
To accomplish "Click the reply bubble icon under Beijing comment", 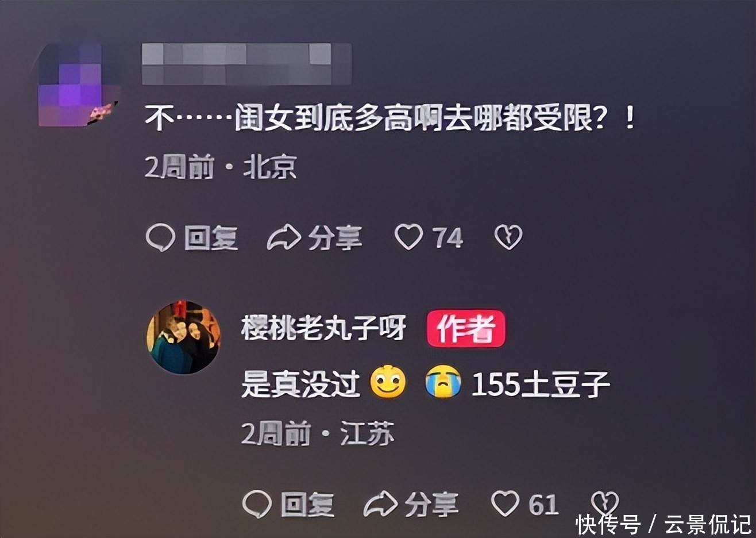I will coord(160,237).
